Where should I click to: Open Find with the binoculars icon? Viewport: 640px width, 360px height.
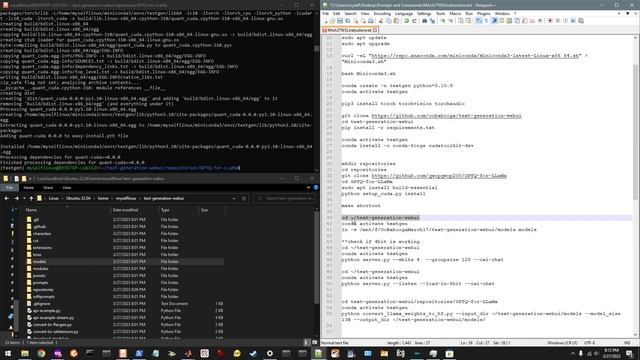[x=424, y=20]
